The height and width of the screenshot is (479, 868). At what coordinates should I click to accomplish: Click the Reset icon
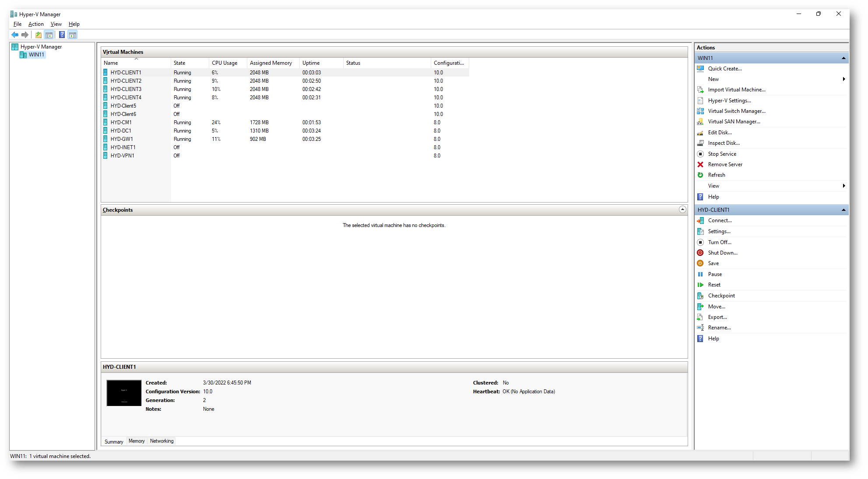pos(700,285)
